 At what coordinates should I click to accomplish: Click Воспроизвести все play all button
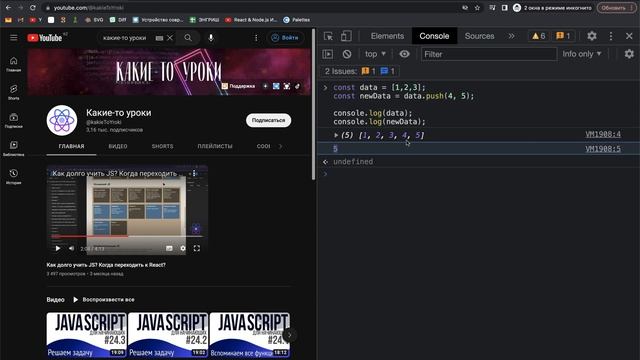104,300
